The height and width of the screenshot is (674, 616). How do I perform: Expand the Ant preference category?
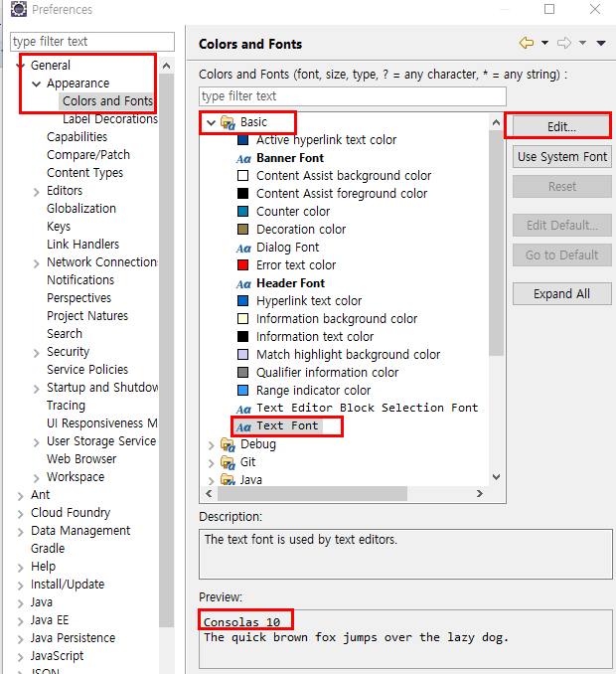click(20, 496)
